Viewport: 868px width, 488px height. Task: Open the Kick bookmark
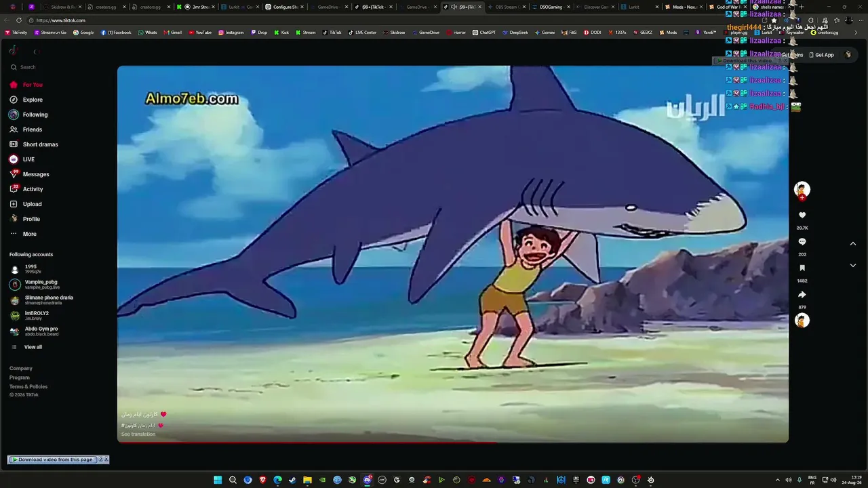pyautogui.click(x=281, y=33)
